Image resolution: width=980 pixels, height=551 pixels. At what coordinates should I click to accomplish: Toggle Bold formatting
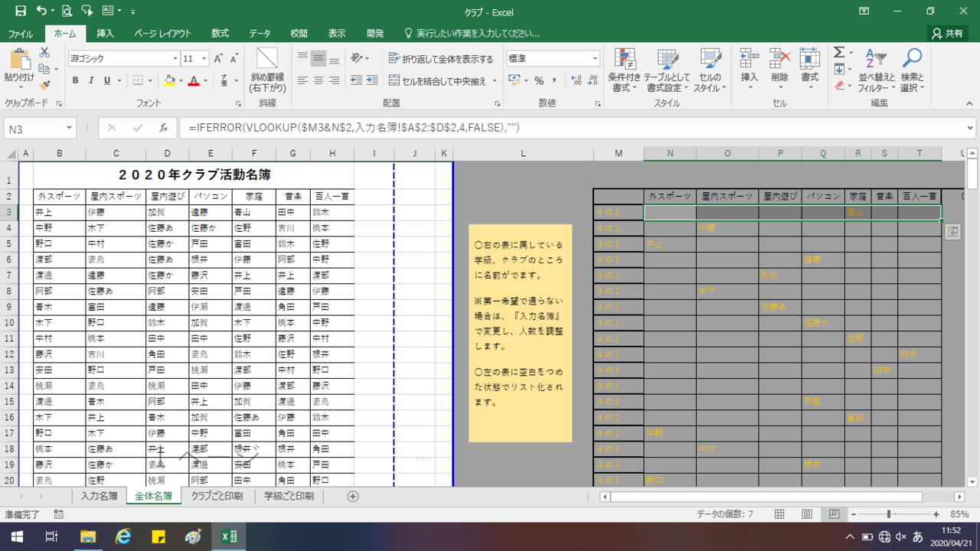point(75,80)
